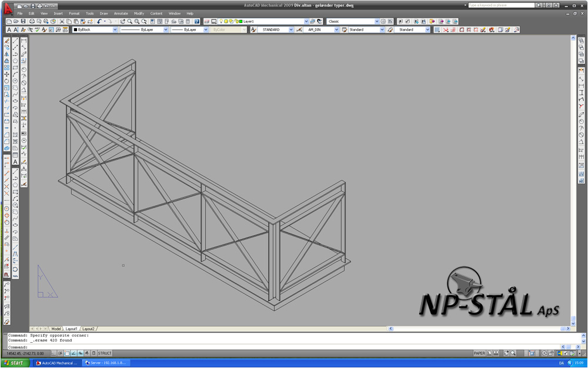This screenshot has height=368, width=588.
Task: Switch to the Layout1 tab
Action: (71, 329)
